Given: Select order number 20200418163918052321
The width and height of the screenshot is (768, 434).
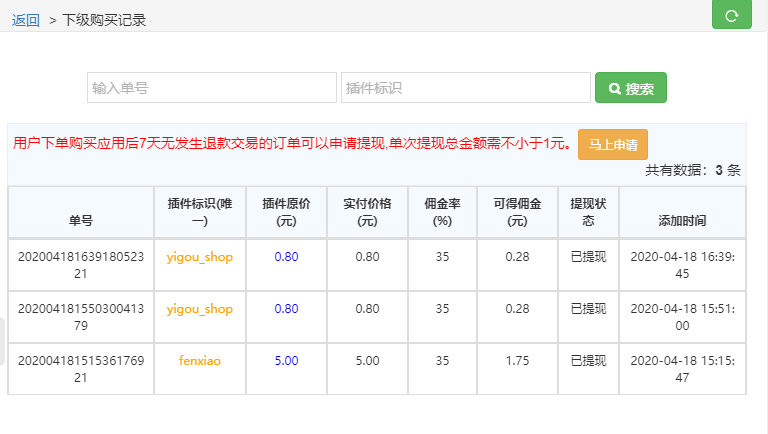Looking at the screenshot, I should click(81, 265).
